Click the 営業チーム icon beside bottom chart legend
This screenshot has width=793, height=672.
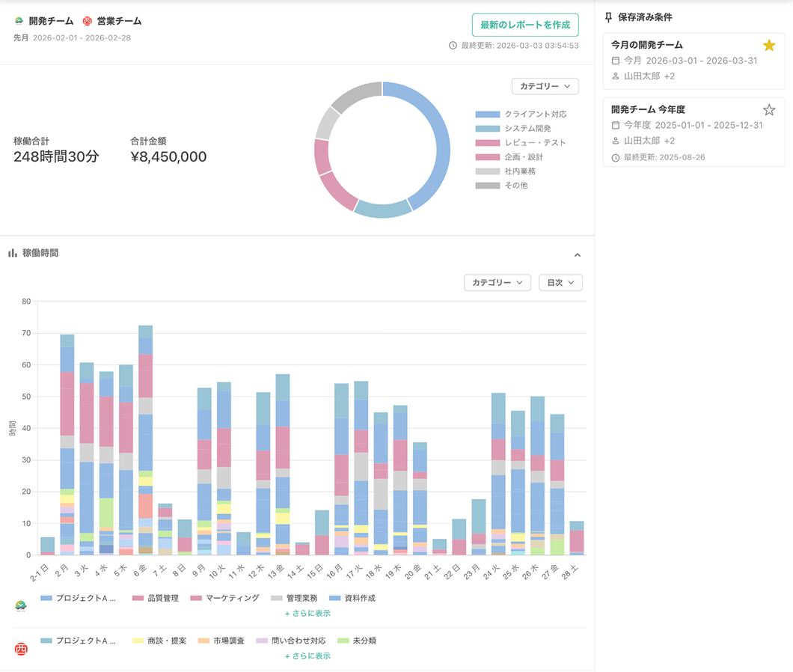coord(21,649)
